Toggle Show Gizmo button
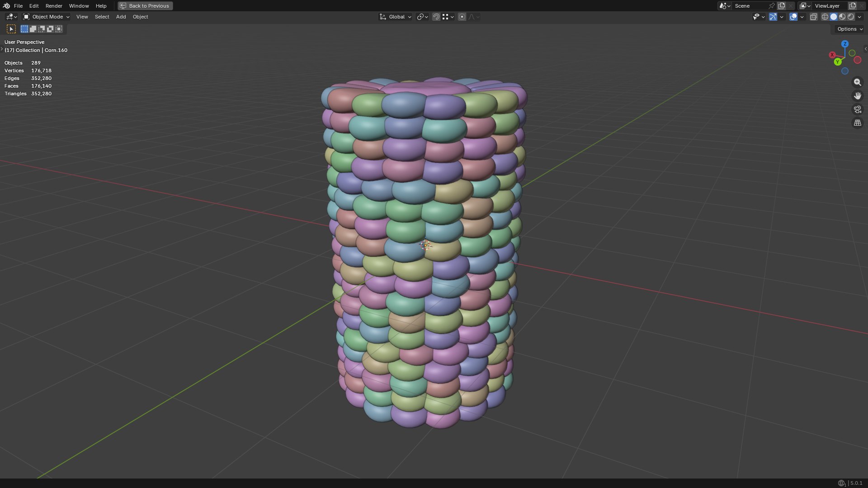The height and width of the screenshot is (488, 868). point(773,17)
